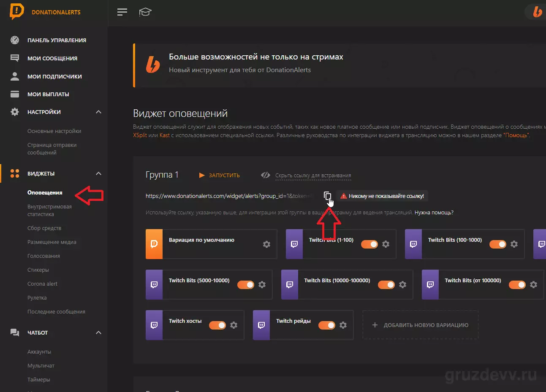
Task: Collapse the Виджеты section chevron
Action: 98,173
